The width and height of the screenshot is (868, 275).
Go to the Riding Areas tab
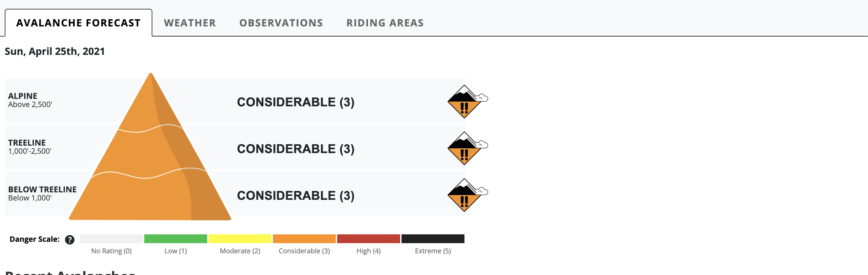click(385, 23)
